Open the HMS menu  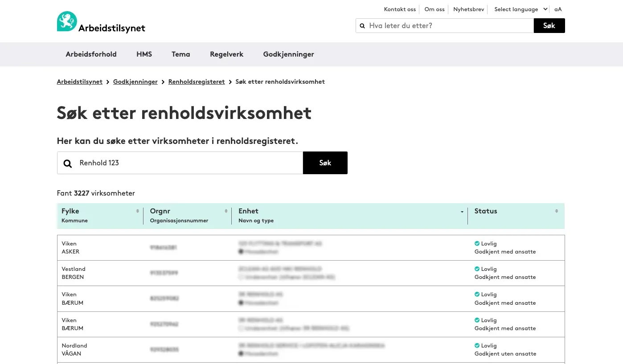point(144,54)
